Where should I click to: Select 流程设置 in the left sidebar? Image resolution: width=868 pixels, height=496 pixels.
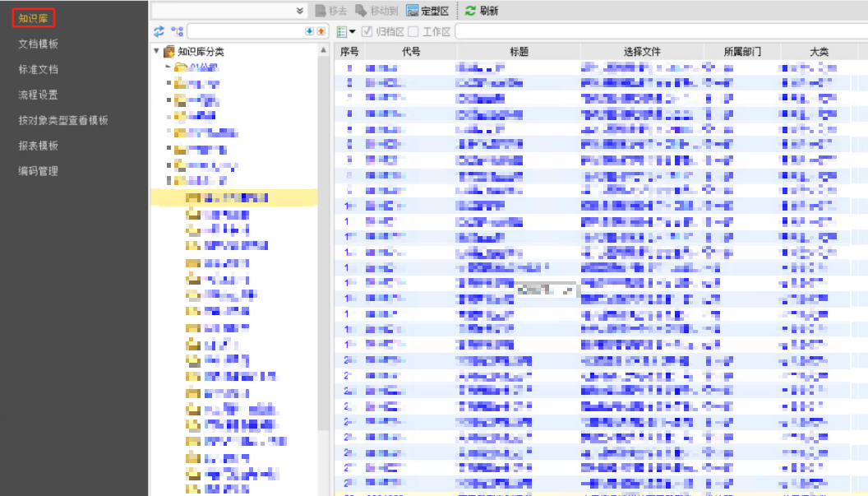39,95
